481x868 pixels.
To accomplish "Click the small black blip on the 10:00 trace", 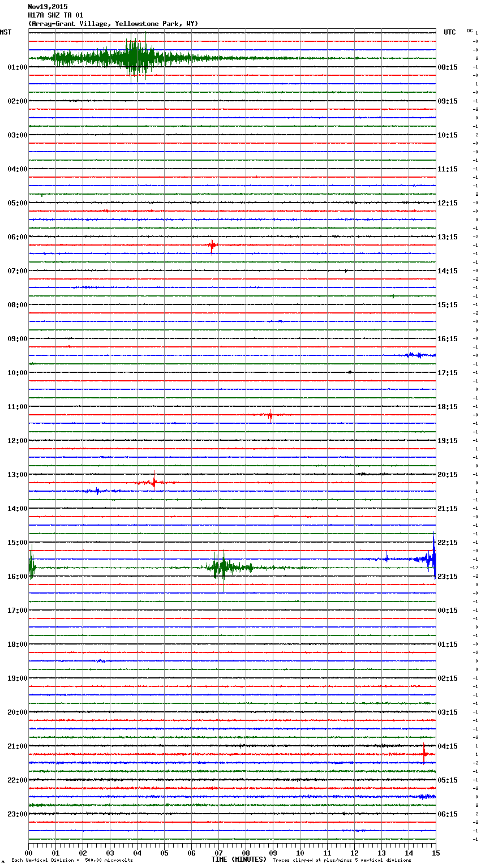I will [x=350, y=372].
